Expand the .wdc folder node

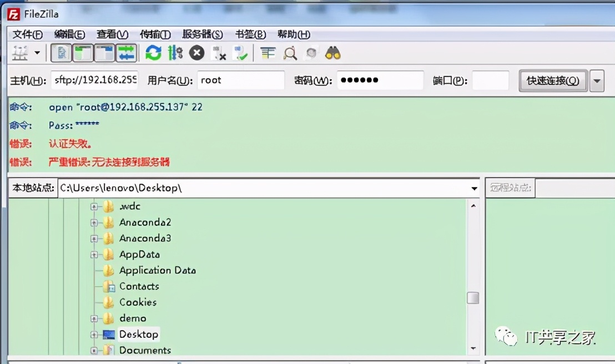[x=94, y=206]
